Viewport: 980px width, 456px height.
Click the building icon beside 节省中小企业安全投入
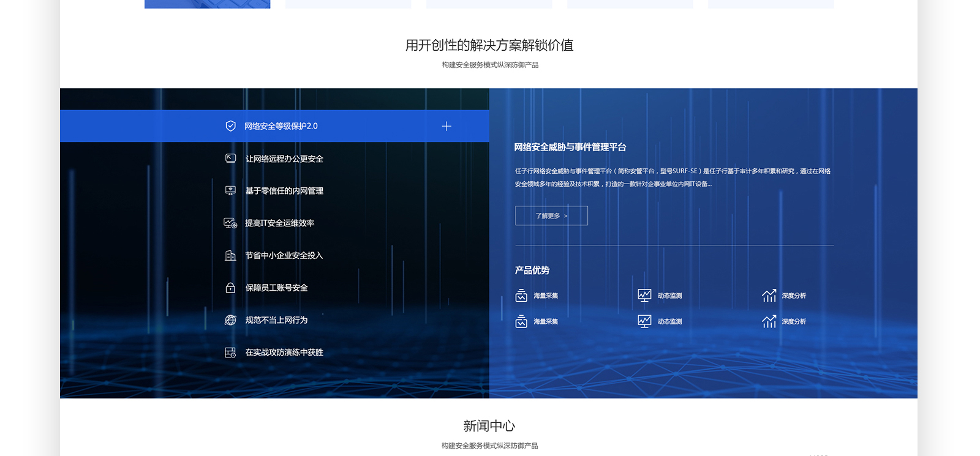point(230,256)
